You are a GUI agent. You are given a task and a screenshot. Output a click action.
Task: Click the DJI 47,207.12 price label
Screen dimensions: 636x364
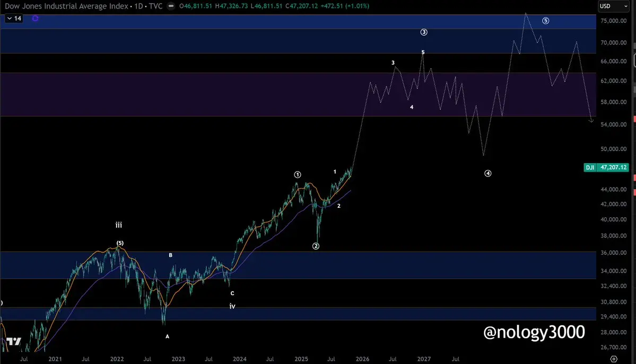pos(606,167)
